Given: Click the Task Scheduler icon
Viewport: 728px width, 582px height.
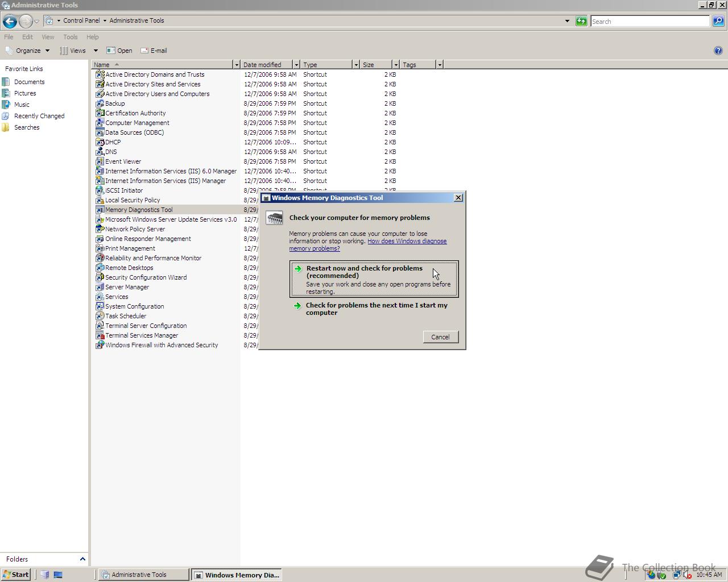Looking at the screenshot, I should tap(100, 316).
